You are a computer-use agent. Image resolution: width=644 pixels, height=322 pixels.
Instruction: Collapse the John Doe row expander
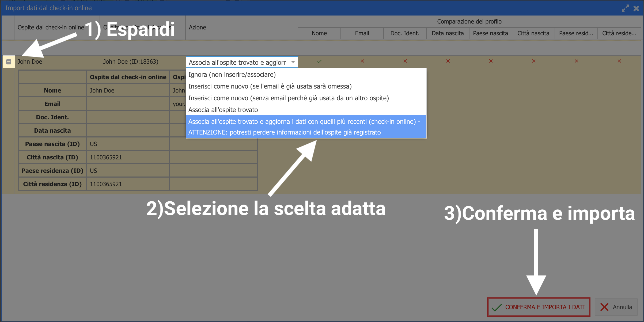(9, 62)
